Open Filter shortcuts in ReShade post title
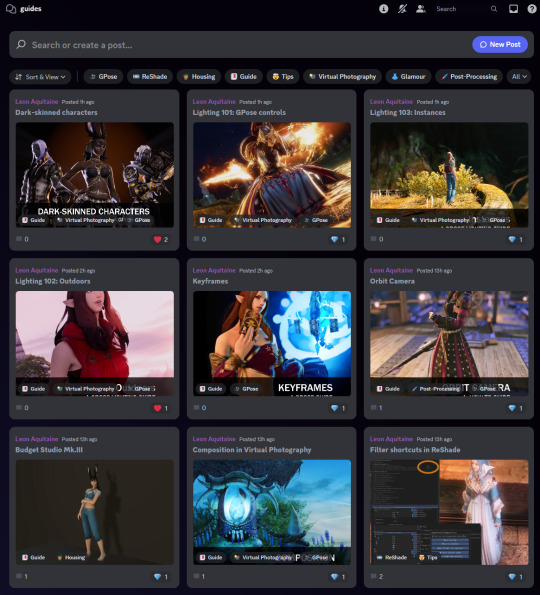The image size is (540, 595). pos(415,450)
